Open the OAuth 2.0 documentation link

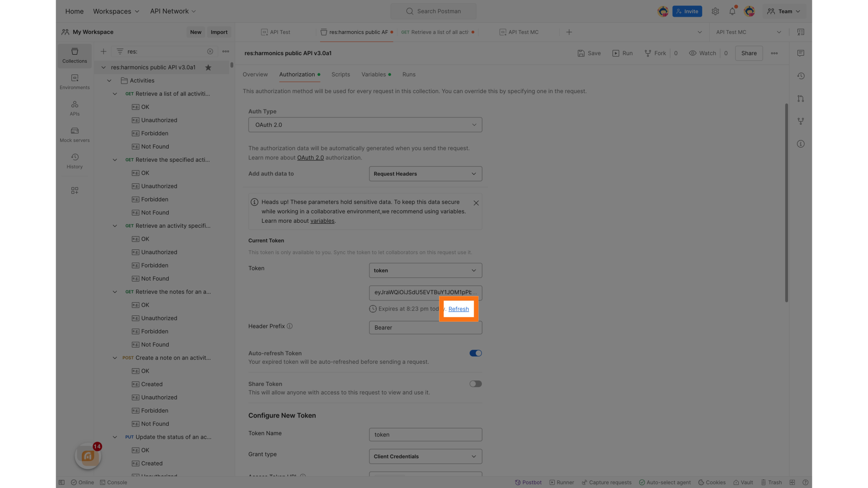click(x=310, y=158)
